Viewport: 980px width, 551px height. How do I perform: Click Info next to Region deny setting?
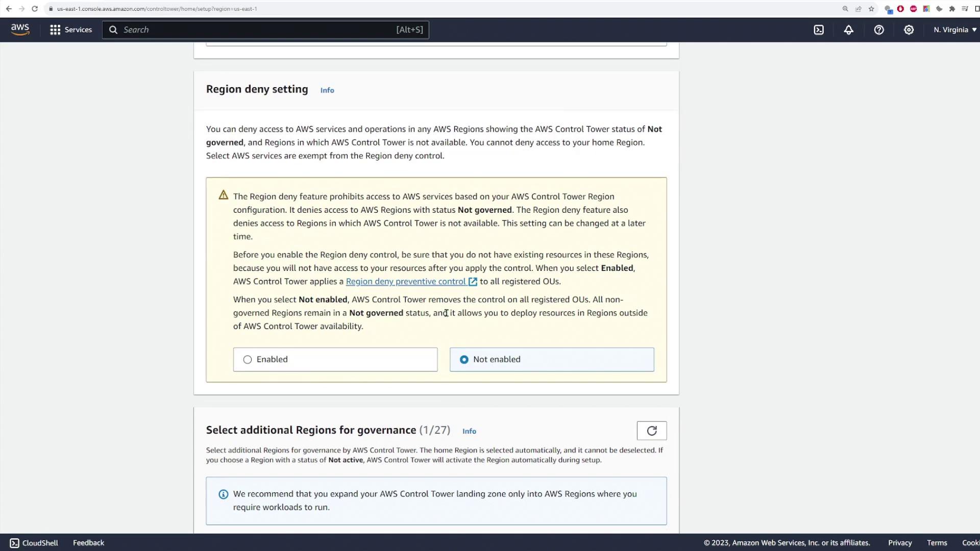327,90
